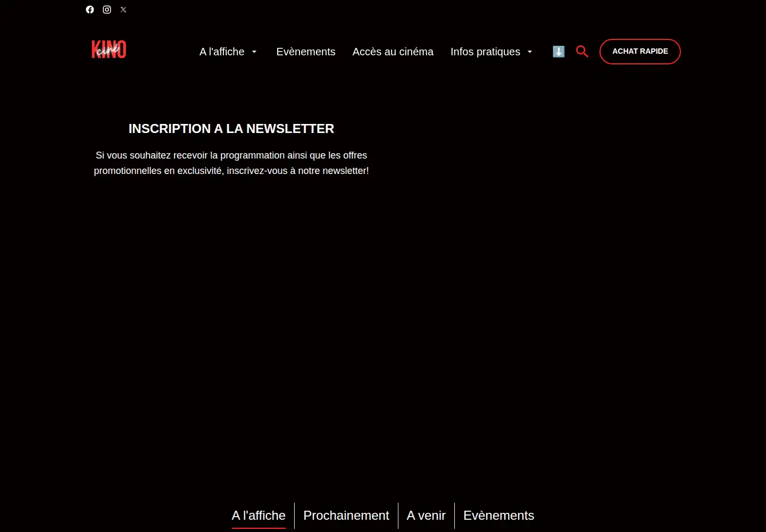Image resolution: width=766 pixels, height=532 pixels.
Task: Switch to the Evènements bottom tab
Action: (x=499, y=516)
